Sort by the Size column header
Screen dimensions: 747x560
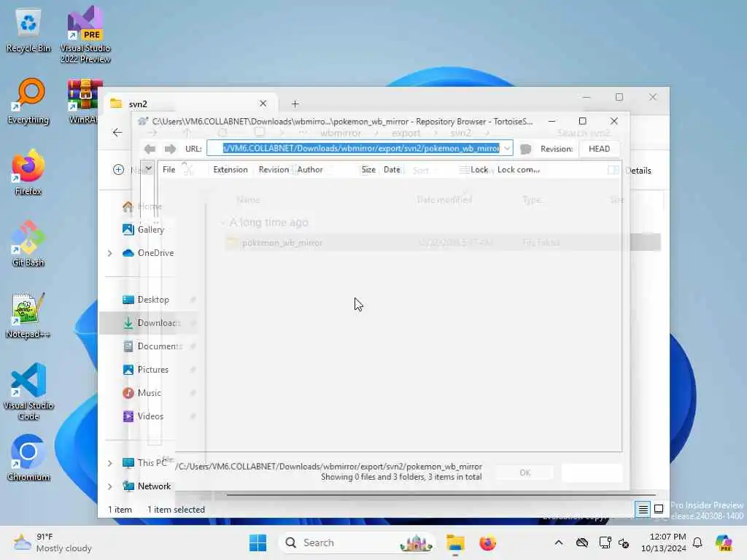368,169
